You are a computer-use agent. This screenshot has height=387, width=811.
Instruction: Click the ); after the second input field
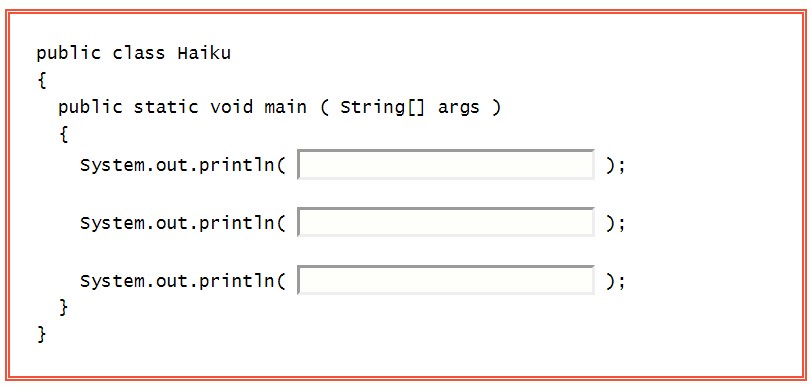click(615, 224)
